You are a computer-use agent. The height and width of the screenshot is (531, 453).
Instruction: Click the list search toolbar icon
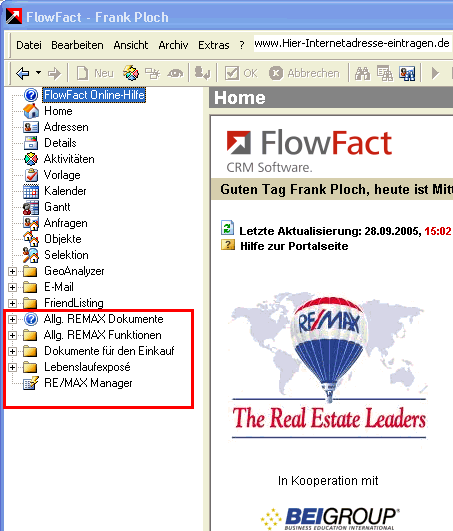click(385, 73)
